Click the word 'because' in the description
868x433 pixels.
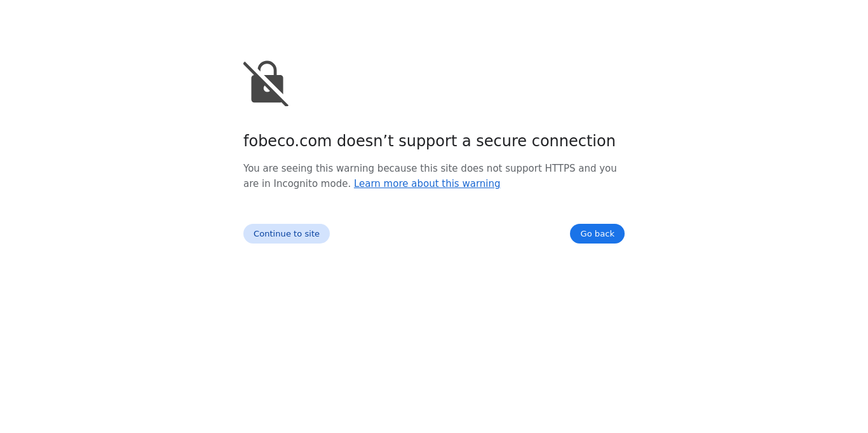coord(397,168)
